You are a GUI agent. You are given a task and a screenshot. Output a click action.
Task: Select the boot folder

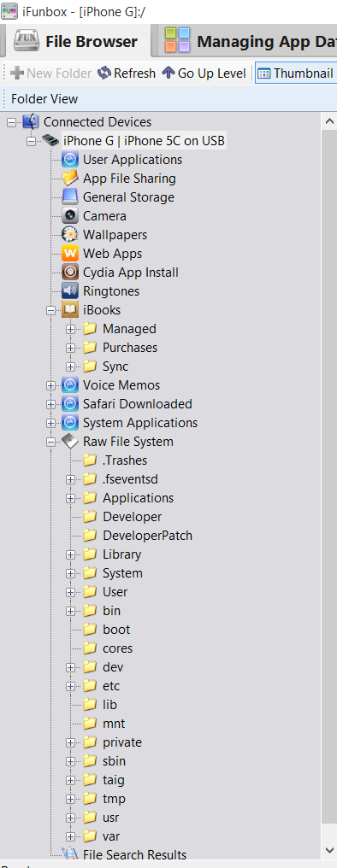point(116,630)
